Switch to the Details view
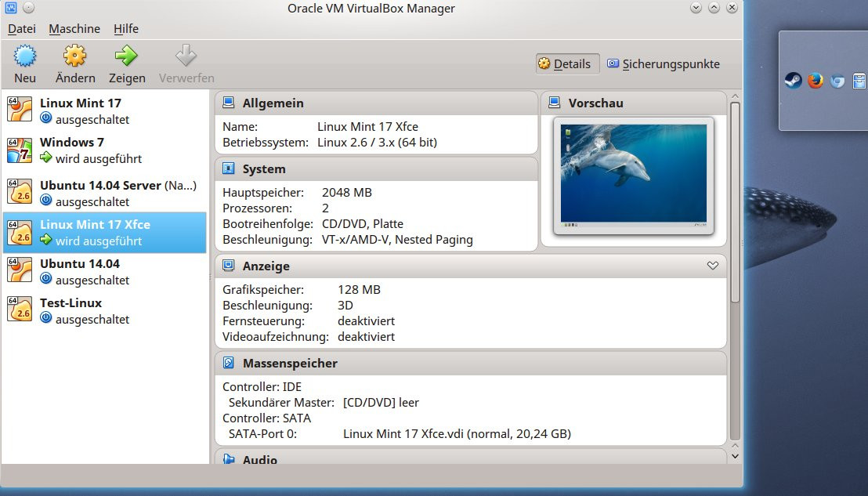868x496 pixels. pyautogui.click(x=567, y=64)
